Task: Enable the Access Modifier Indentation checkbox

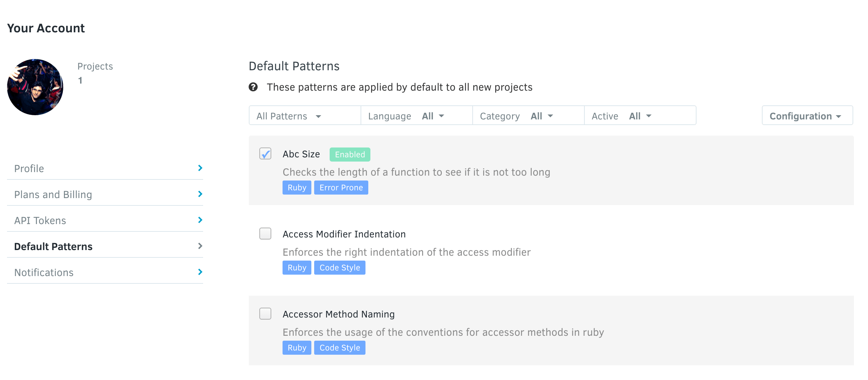Action: pyautogui.click(x=265, y=234)
